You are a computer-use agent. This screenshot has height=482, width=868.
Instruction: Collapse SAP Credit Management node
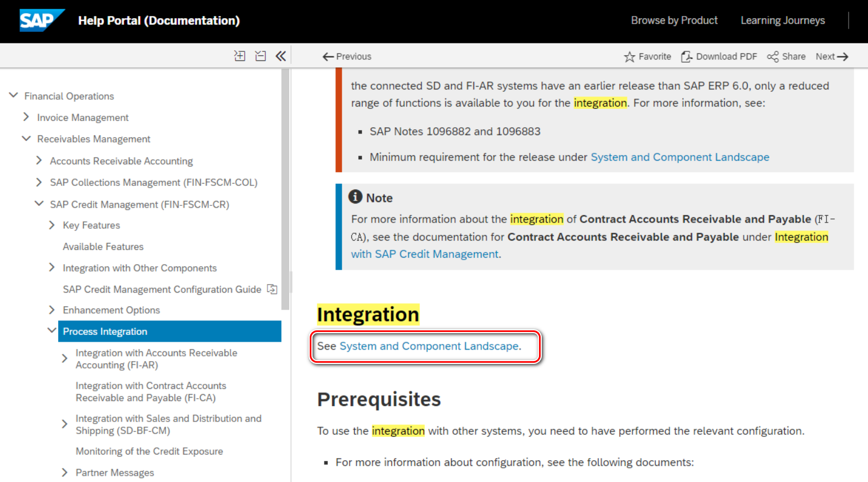tap(39, 204)
